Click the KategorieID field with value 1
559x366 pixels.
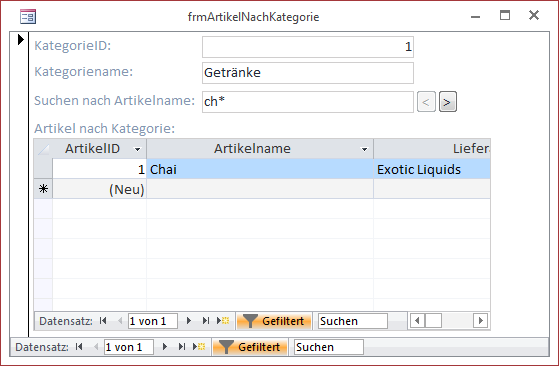308,47
